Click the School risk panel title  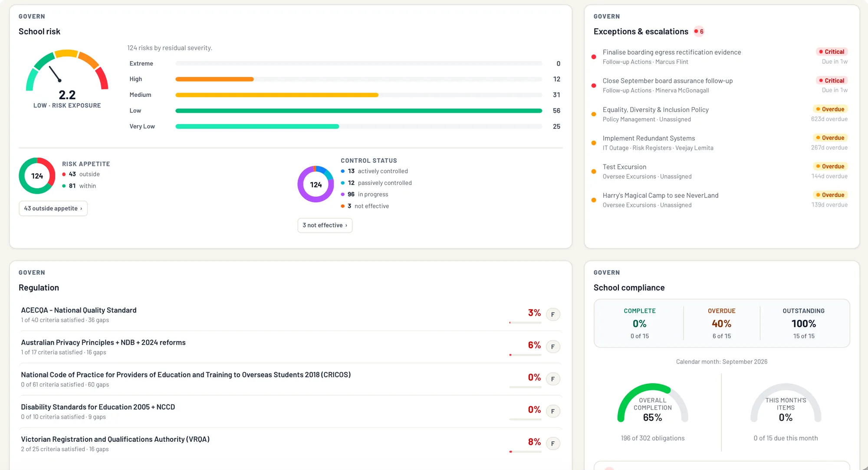coord(39,31)
